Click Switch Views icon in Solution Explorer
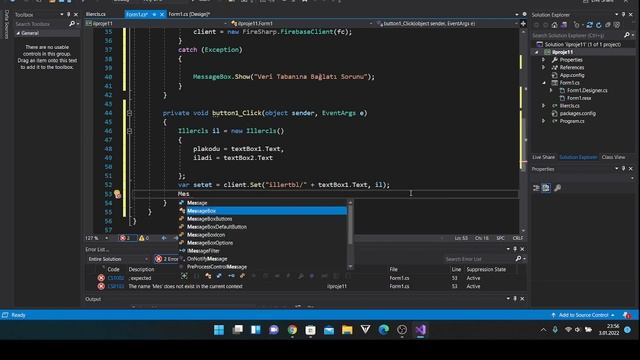 pos(564,25)
